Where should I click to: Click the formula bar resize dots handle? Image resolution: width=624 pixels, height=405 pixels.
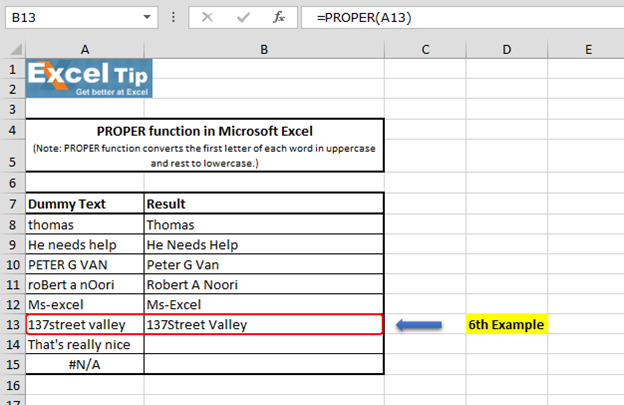173,17
